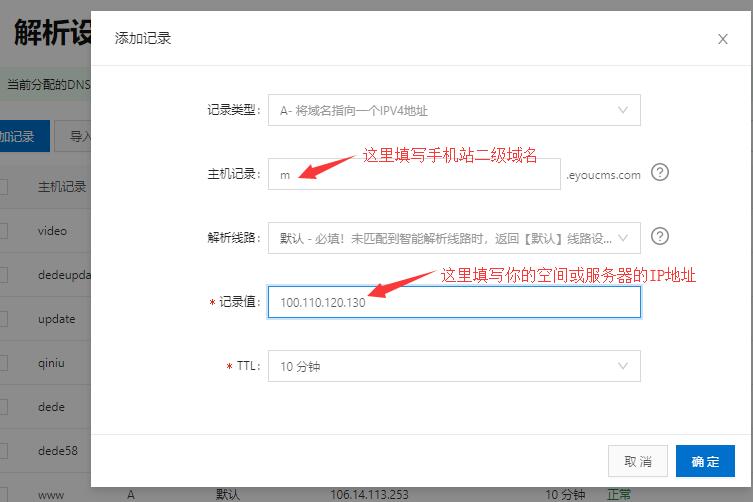Toggle the select-all checkbox in table header

pyautogui.click(x=3, y=187)
